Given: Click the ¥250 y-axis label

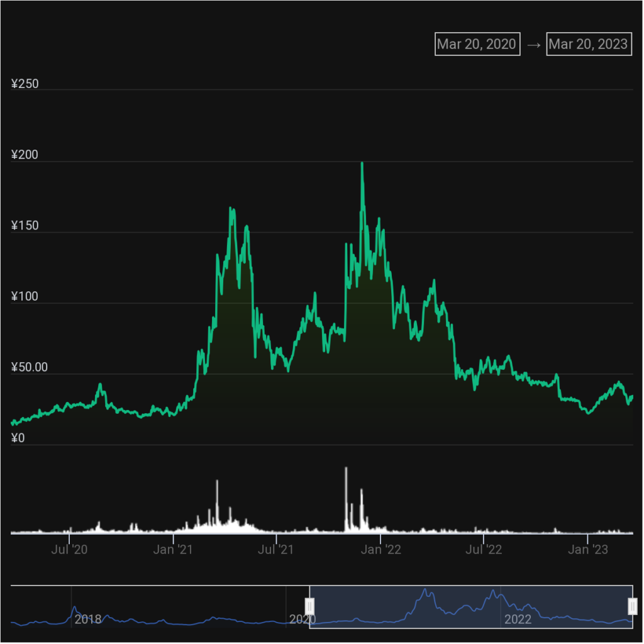Looking at the screenshot, I should [25, 84].
